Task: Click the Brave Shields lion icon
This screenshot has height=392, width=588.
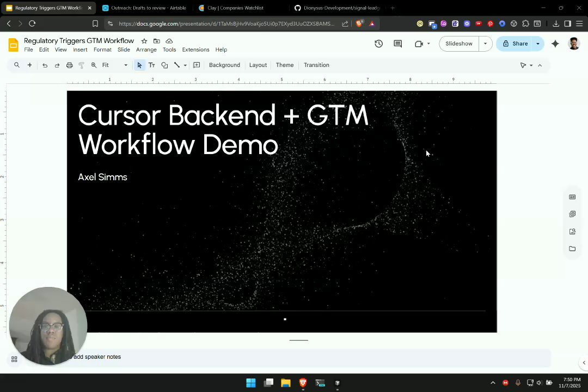Action: (x=359, y=23)
